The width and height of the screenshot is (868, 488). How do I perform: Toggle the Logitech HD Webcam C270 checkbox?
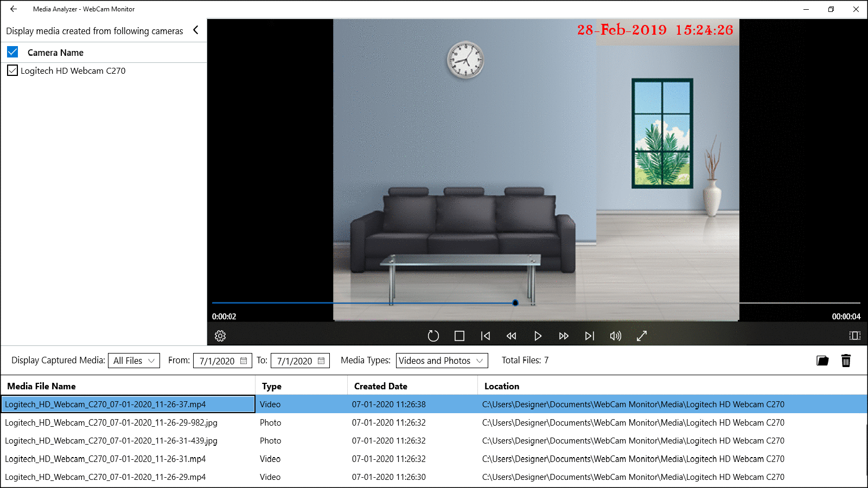[x=12, y=70]
